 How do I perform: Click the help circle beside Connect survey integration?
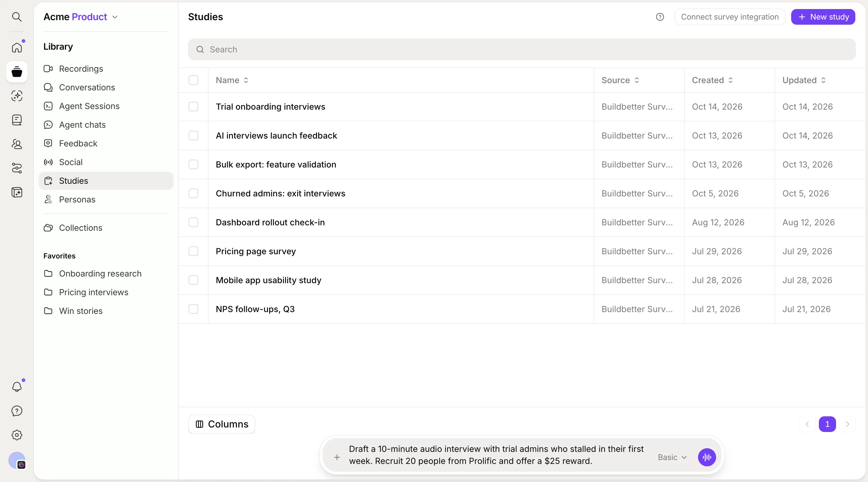tap(660, 17)
